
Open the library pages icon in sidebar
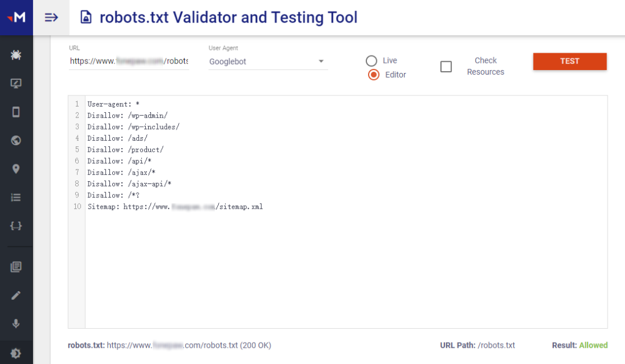tap(16, 267)
